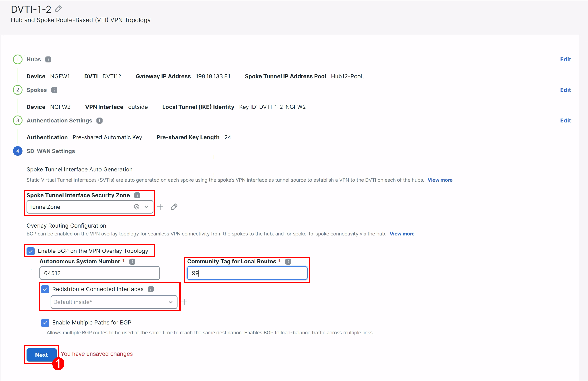The height and width of the screenshot is (381, 588).
Task: Click info icon beside Autonomous System Number
Action: pos(132,262)
